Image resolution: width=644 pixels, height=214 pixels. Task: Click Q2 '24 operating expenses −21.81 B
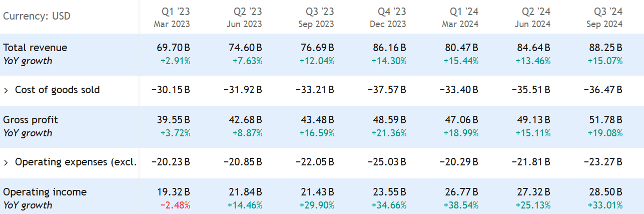click(x=531, y=162)
